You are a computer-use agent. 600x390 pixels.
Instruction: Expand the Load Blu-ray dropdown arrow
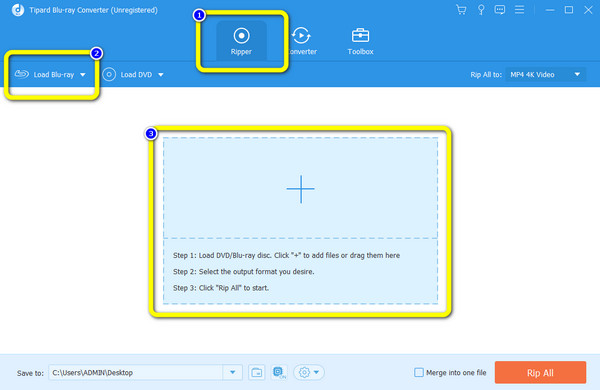click(83, 75)
